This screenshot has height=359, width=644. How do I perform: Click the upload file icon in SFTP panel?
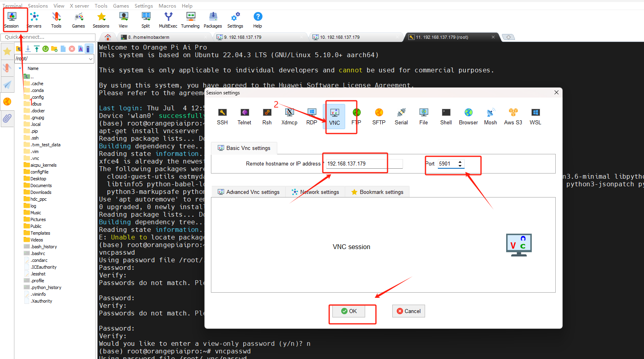37,49
